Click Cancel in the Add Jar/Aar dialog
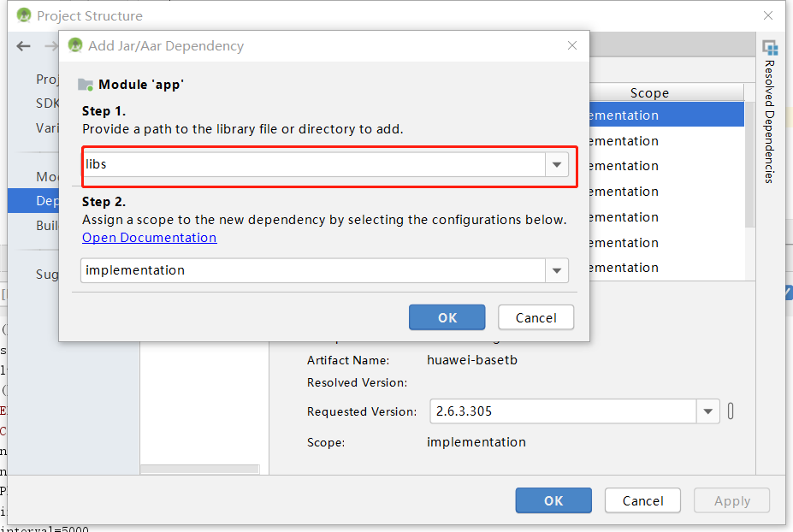This screenshot has width=793, height=532. (x=536, y=317)
